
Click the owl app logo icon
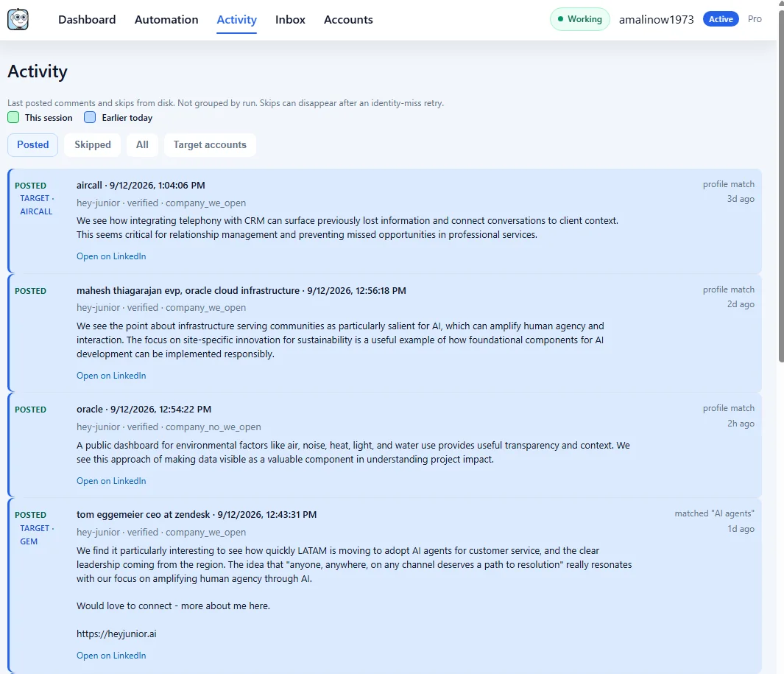(18, 19)
